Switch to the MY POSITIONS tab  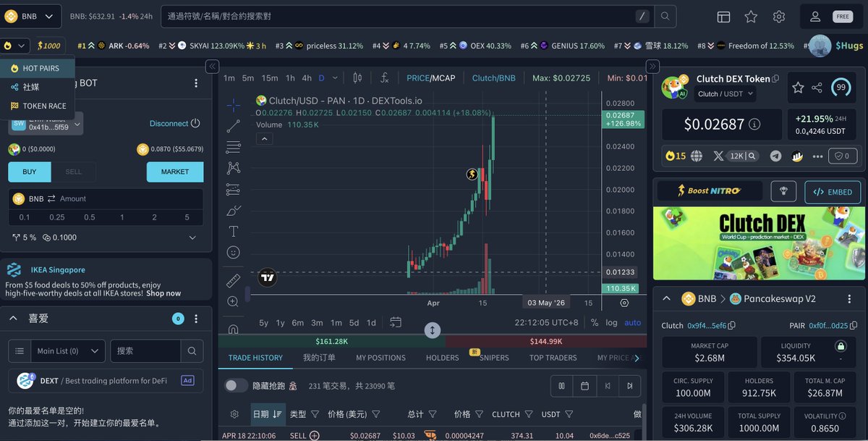(x=380, y=358)
